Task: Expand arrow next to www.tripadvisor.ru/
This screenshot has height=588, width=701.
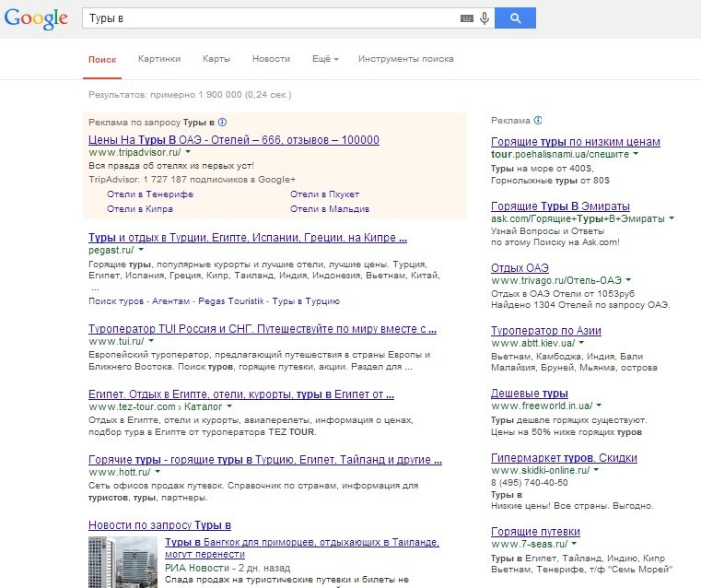Action: coord(188,152)
